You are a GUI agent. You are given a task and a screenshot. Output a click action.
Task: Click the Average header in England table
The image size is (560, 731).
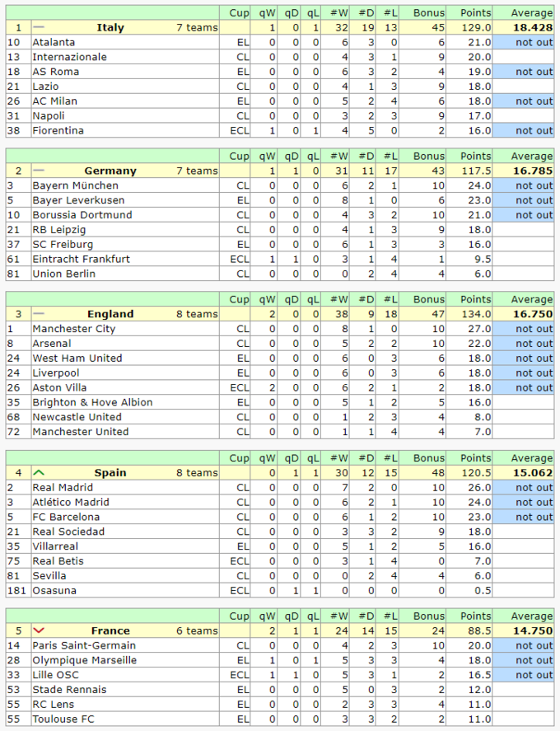(x=532, y=299)
